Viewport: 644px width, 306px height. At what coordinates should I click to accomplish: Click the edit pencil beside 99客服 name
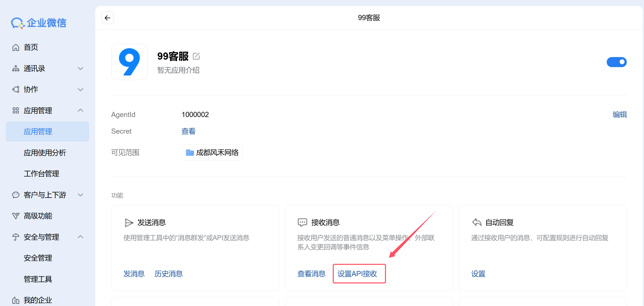coord(196,56)
